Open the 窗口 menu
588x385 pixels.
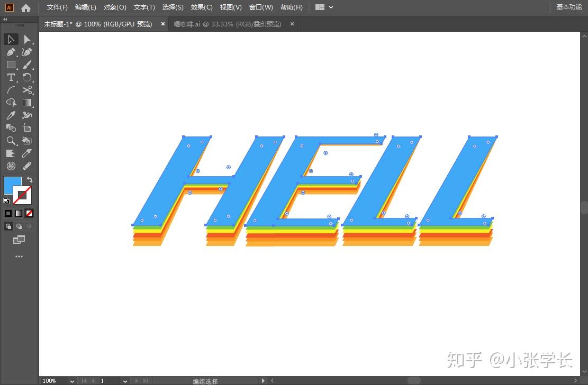tap(261, 7)
